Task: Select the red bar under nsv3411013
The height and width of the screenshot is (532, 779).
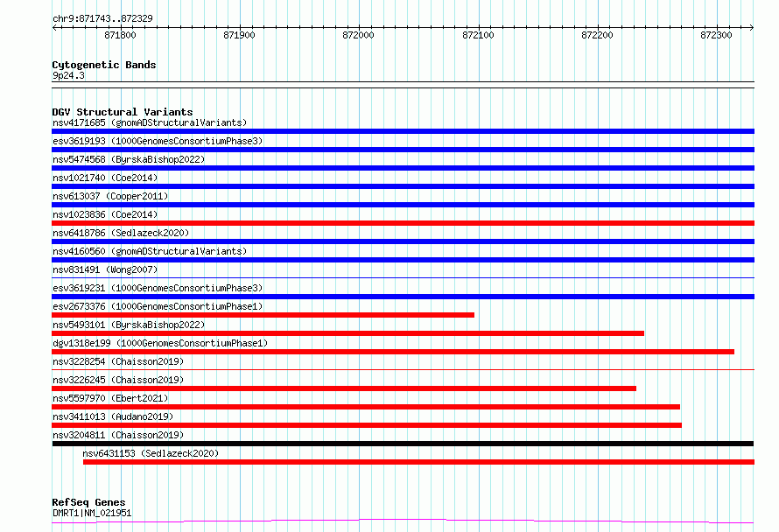Action: [367, 425]
